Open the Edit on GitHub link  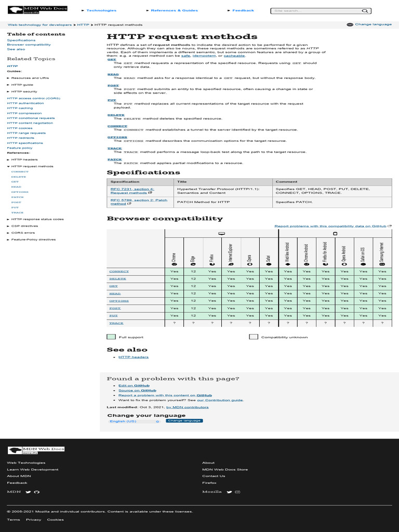134,386
